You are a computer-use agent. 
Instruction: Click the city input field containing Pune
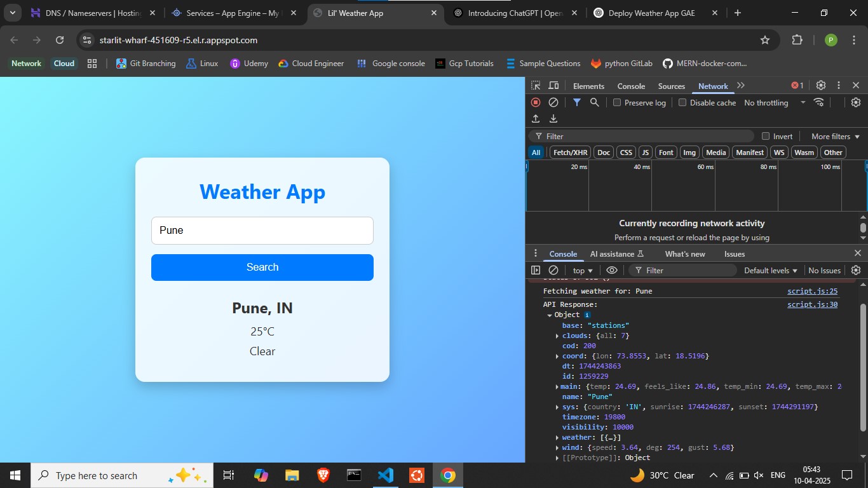(x=262, y=230)
